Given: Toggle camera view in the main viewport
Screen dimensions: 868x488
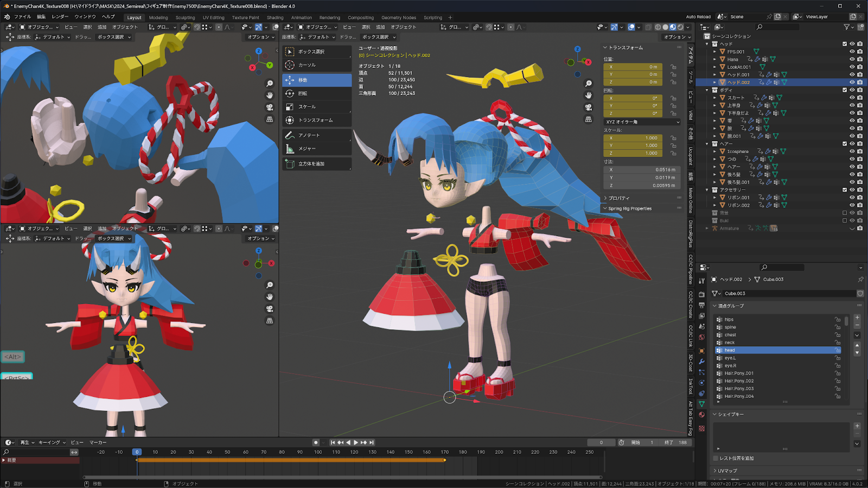Looking at the screenshot, I should 589,107.
